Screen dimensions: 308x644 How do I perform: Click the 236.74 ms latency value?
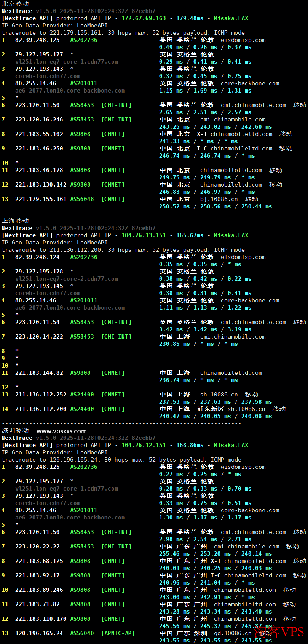174,380
